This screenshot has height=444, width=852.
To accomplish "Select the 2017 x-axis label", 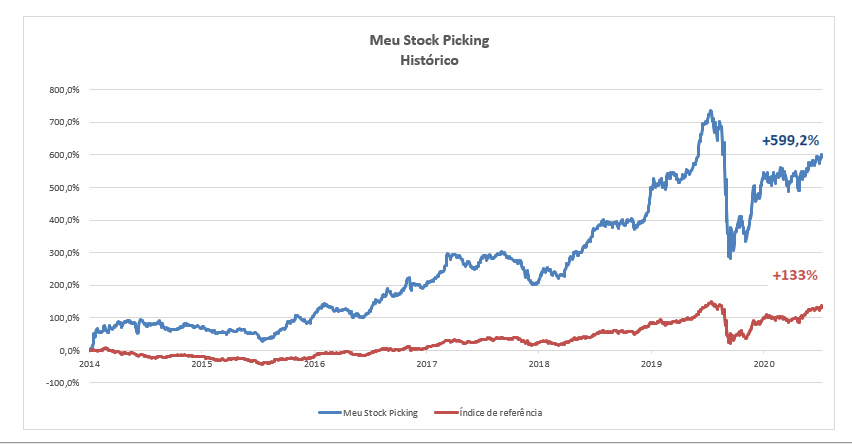I will (x=427, y=365).
